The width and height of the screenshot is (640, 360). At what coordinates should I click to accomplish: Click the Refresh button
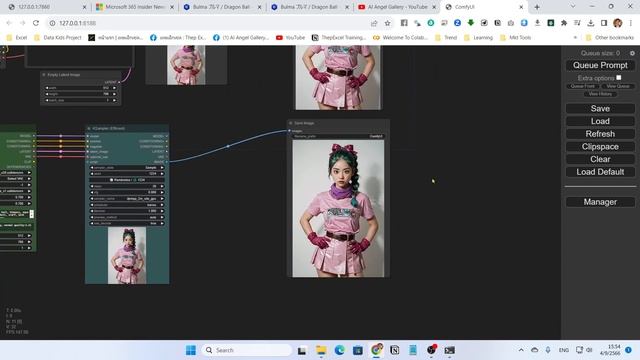tap(600, 134)
